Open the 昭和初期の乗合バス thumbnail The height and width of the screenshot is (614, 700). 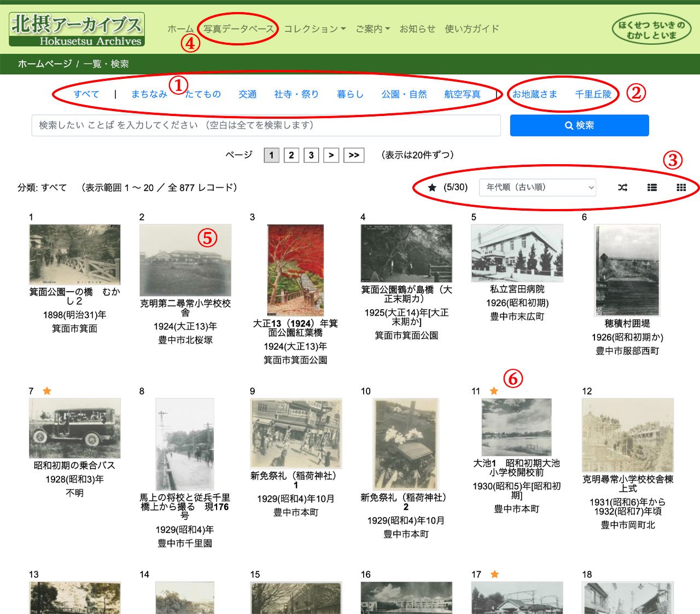click(x=74, y=428)
